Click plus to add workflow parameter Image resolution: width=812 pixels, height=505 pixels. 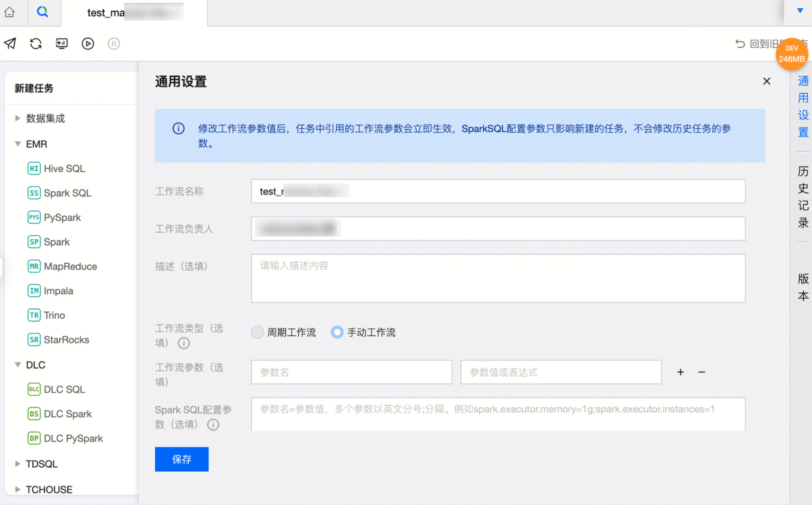681,372
